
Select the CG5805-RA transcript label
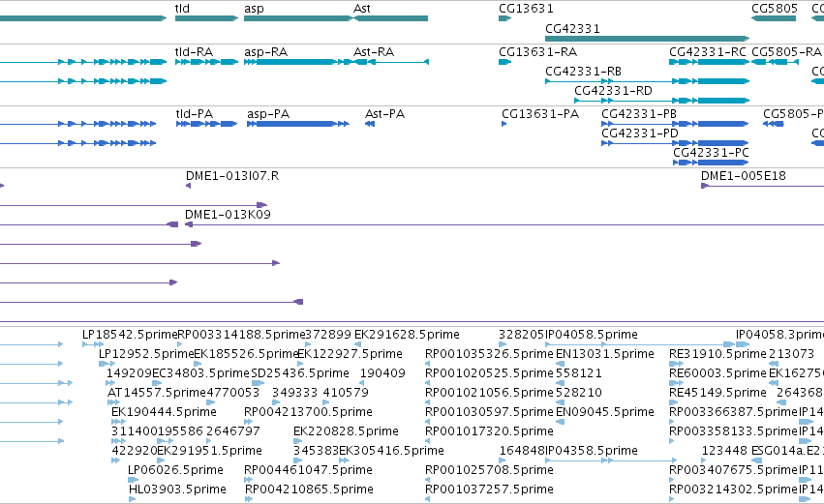pyautogui.click(x=786, y=52)
